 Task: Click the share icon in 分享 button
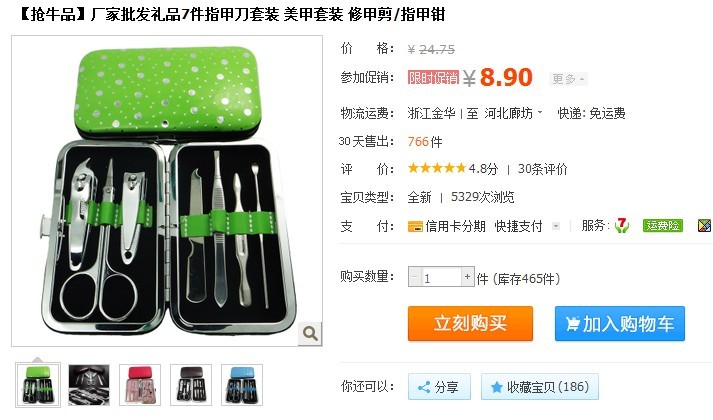424,387
